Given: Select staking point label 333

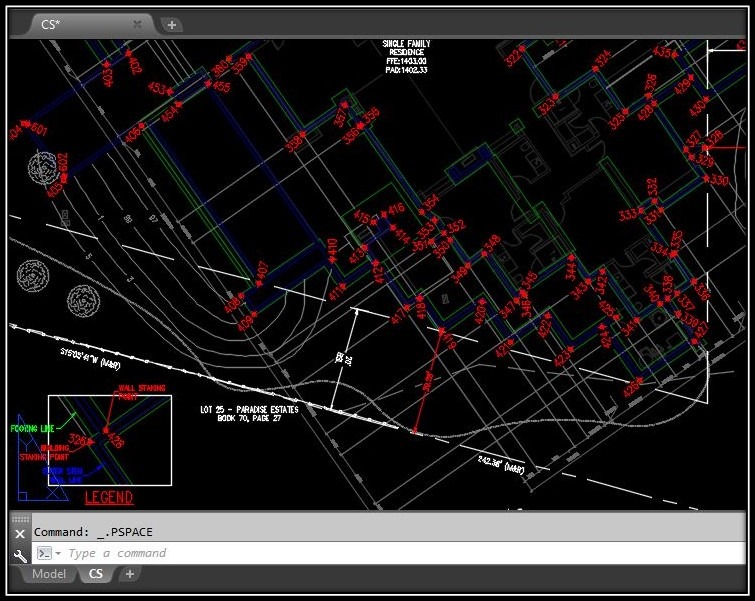Looking at the screenshot, I should click(x=628, y=214).
